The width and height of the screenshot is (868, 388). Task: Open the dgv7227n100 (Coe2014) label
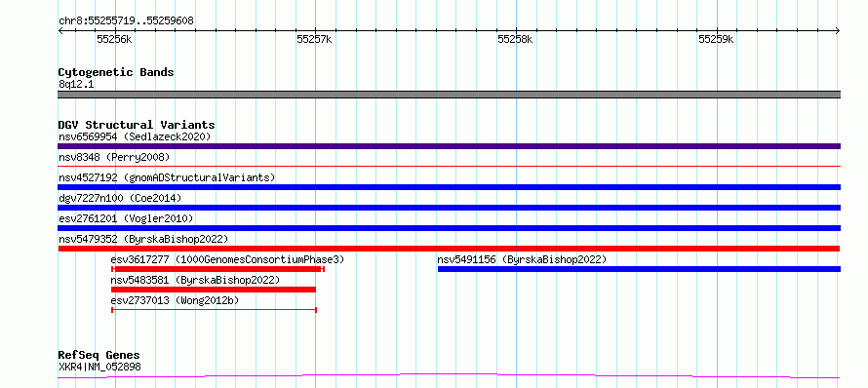pyautogui.click(x=120, y=198)
